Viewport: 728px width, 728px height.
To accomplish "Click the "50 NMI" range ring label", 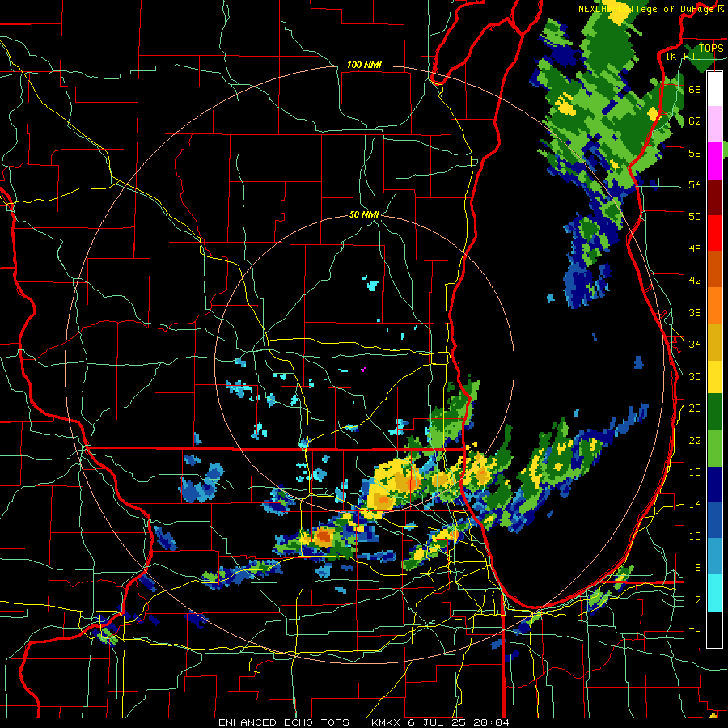I will click(x=365, y=214).
